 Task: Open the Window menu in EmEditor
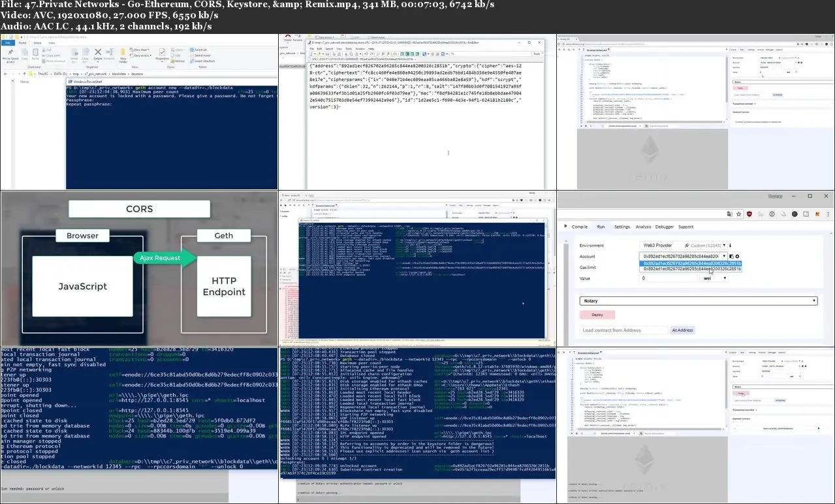point(360,48)
